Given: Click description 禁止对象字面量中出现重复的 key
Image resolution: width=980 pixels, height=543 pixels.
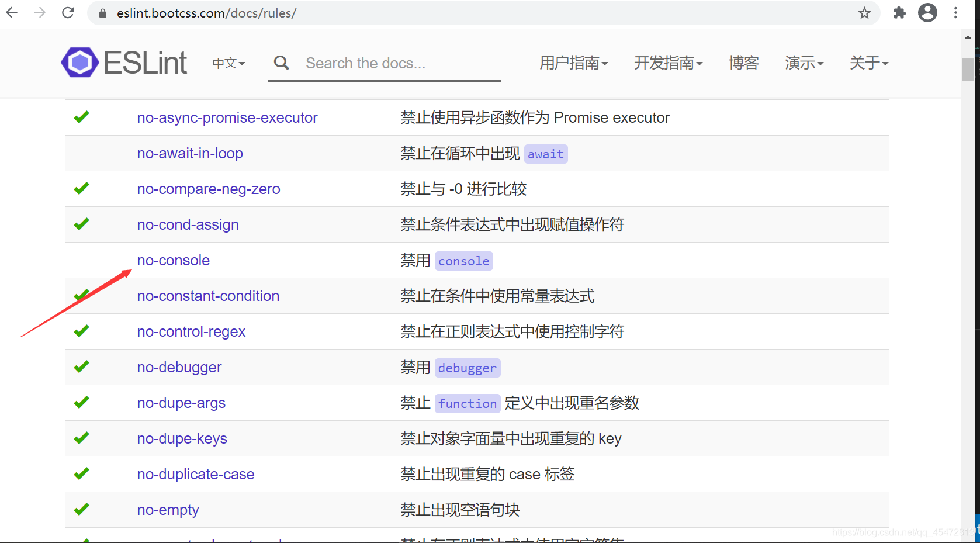Looking at the screenshot, I should click(x=511, y=438).
